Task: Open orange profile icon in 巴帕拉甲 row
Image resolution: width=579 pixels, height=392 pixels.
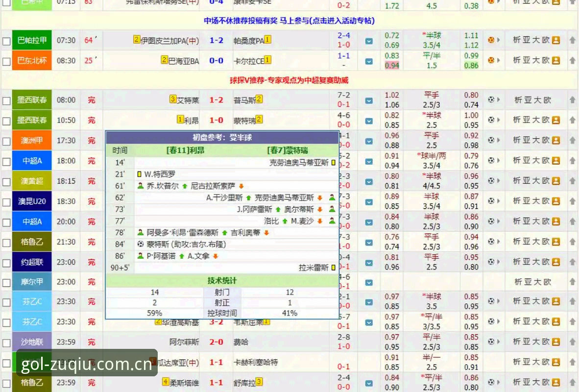Action: (x=556, y=40)
